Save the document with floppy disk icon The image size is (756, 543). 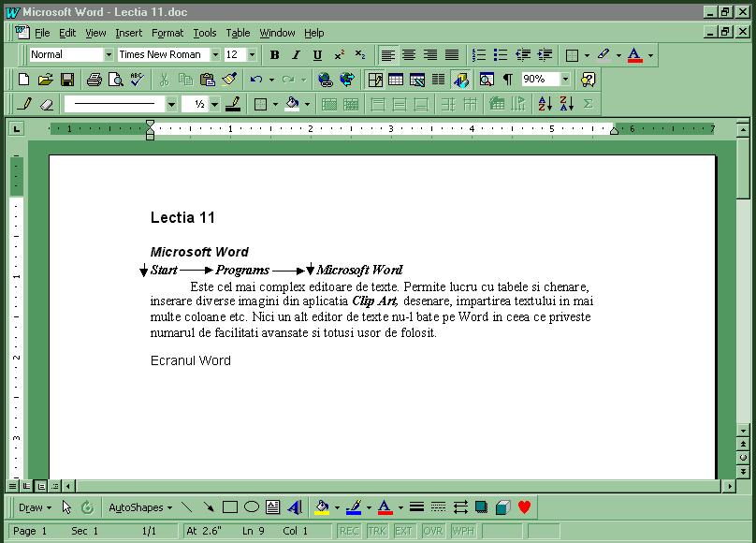click(67, 79)
